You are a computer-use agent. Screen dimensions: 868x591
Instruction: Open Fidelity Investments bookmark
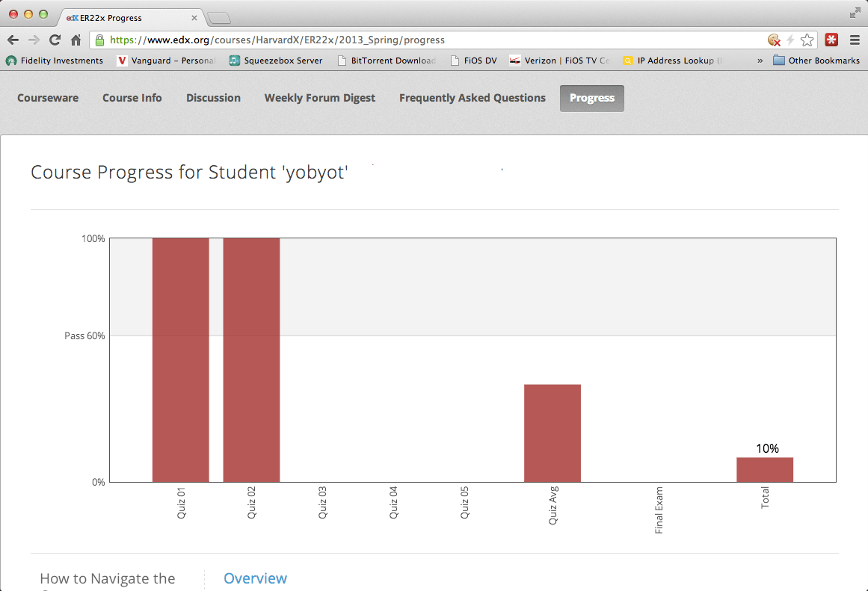click(55, 61)
